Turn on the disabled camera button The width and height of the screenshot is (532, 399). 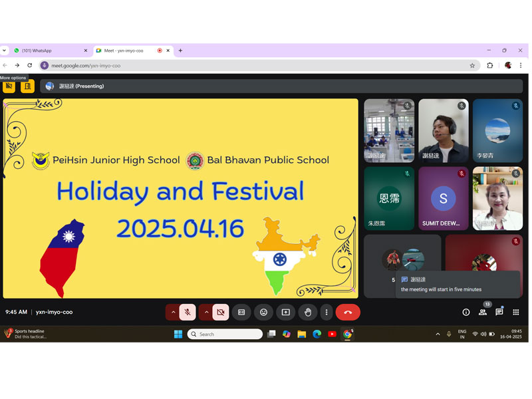[221, 312]
